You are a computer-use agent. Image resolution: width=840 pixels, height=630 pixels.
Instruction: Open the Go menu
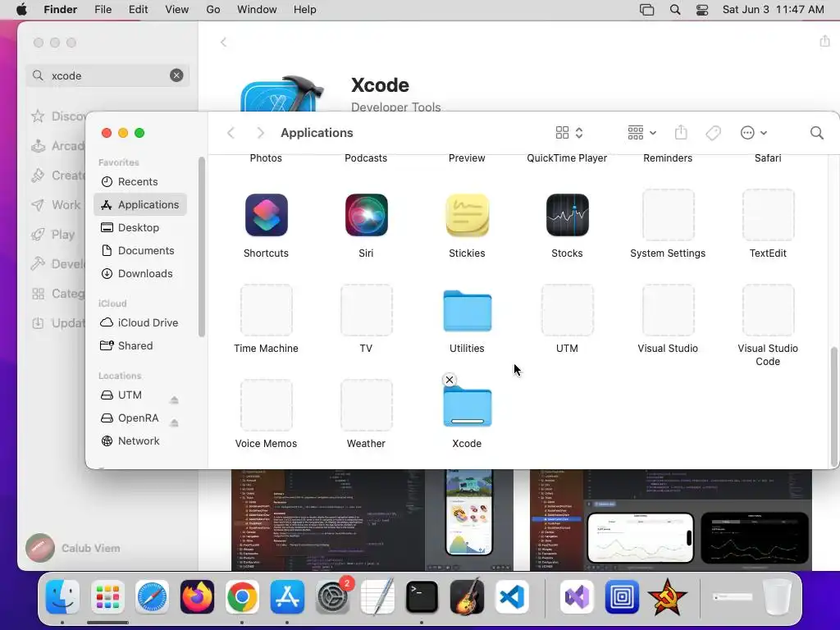tap(213, 10)
